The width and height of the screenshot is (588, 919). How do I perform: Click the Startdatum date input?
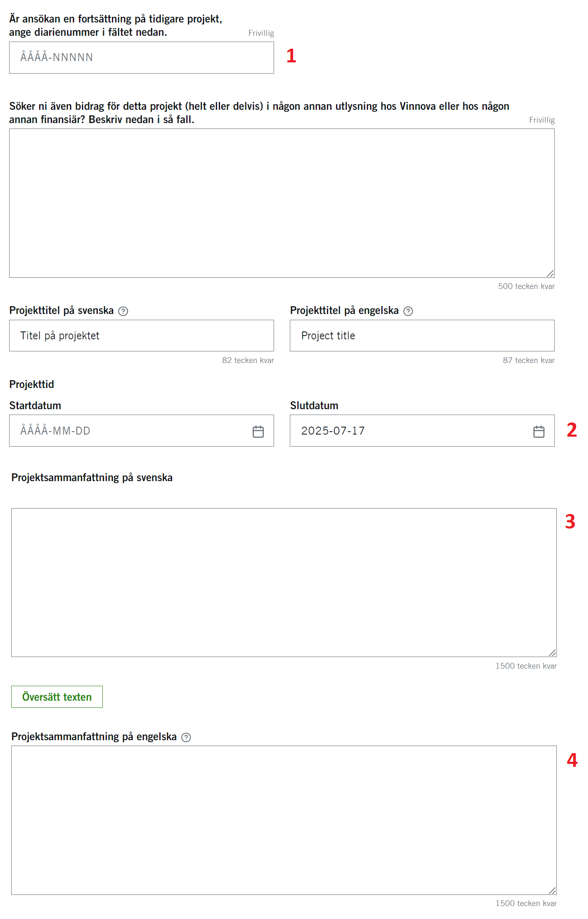point(129,431)
